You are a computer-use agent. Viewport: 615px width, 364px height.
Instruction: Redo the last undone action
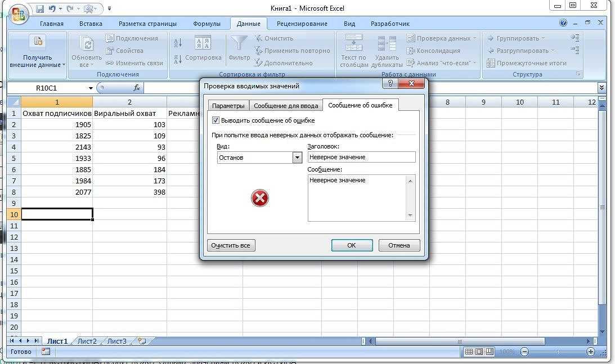70,8
